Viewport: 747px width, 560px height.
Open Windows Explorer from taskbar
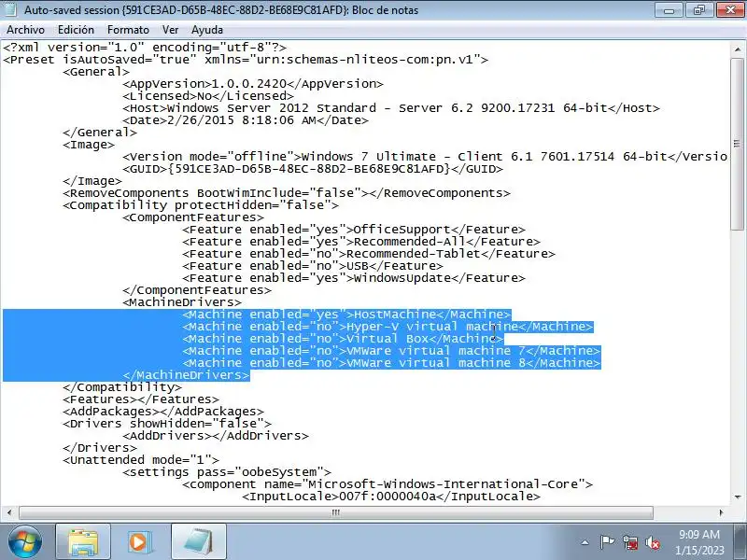tap(83, 542)
